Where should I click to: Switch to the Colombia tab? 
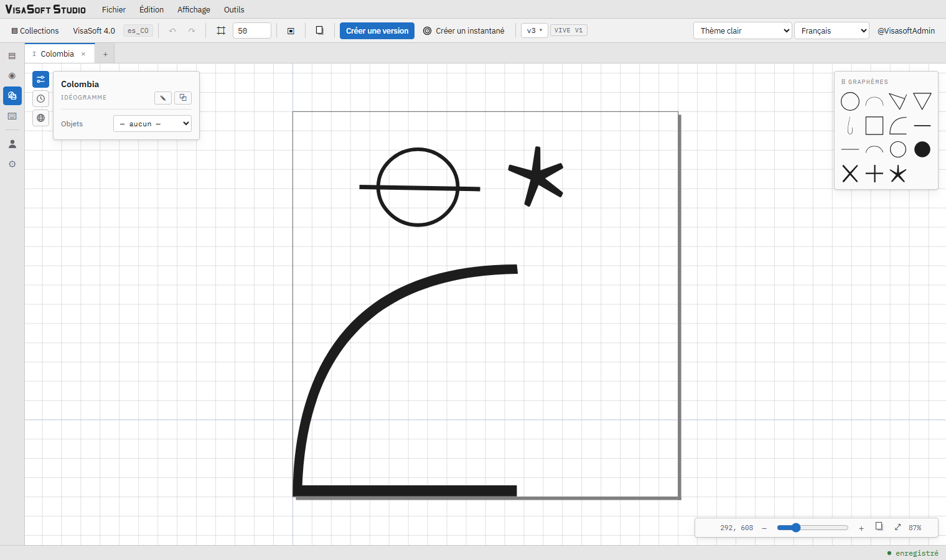pyautogui.click(x=57, y=54)
